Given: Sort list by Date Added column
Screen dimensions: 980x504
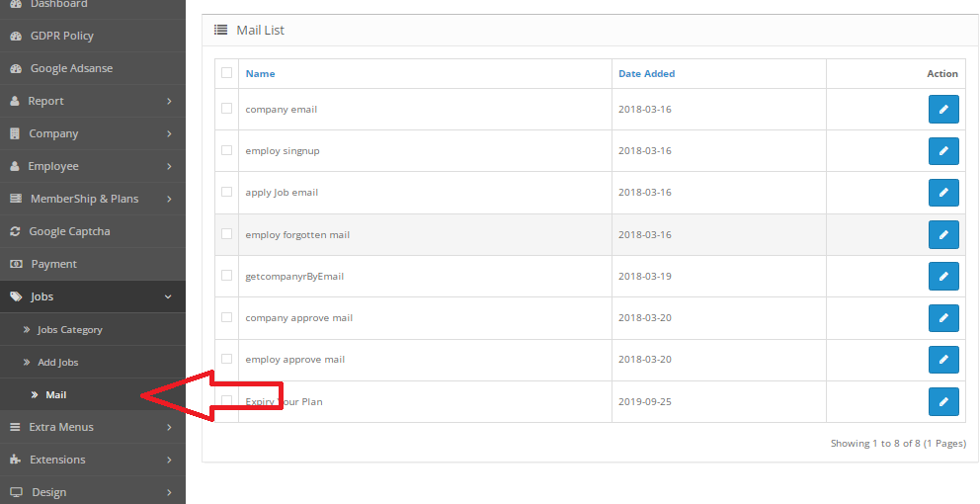Looking at the screenshot, I should coord(646,74).
